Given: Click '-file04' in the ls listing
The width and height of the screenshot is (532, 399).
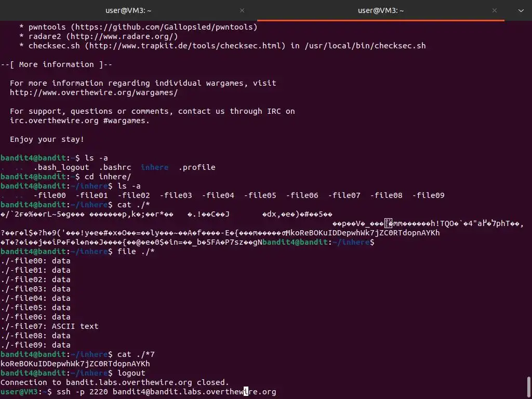Looking at the screenshot, I should [218, 195].
